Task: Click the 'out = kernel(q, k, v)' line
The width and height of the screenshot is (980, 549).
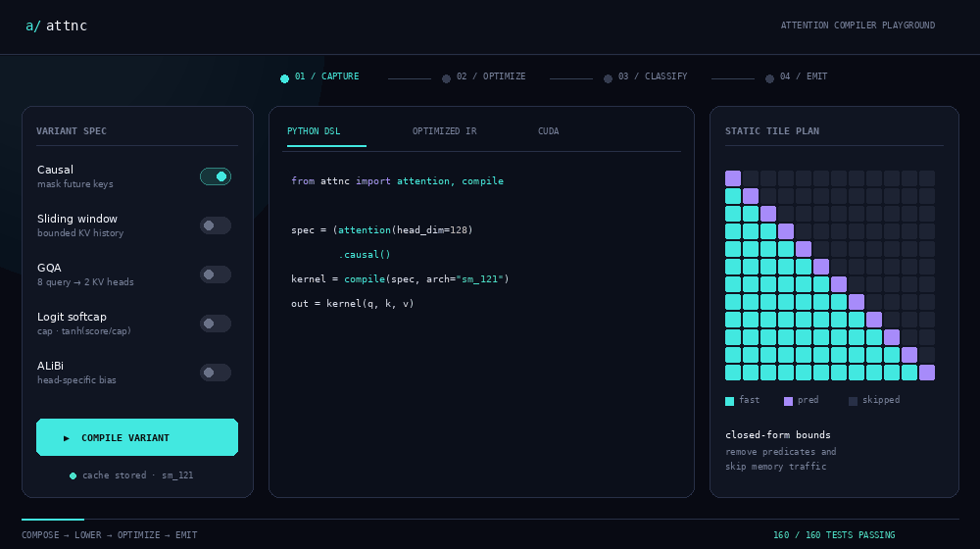Action: tap(353, 304)
